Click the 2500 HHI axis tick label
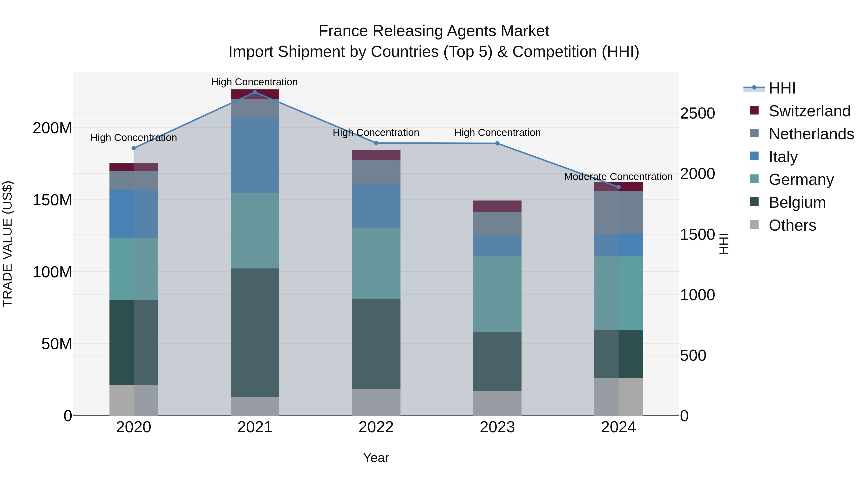This screenshot has width=868, height=488. click(x=698, y=113)
